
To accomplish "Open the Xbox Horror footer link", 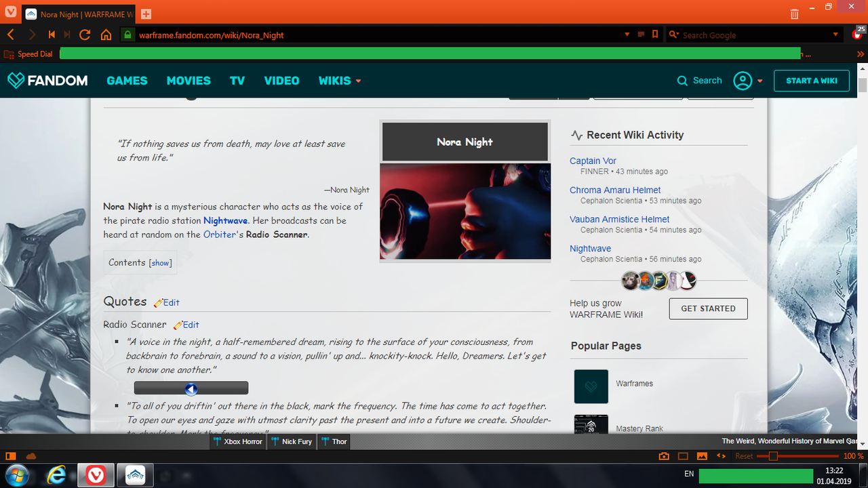I will point(237,442).
